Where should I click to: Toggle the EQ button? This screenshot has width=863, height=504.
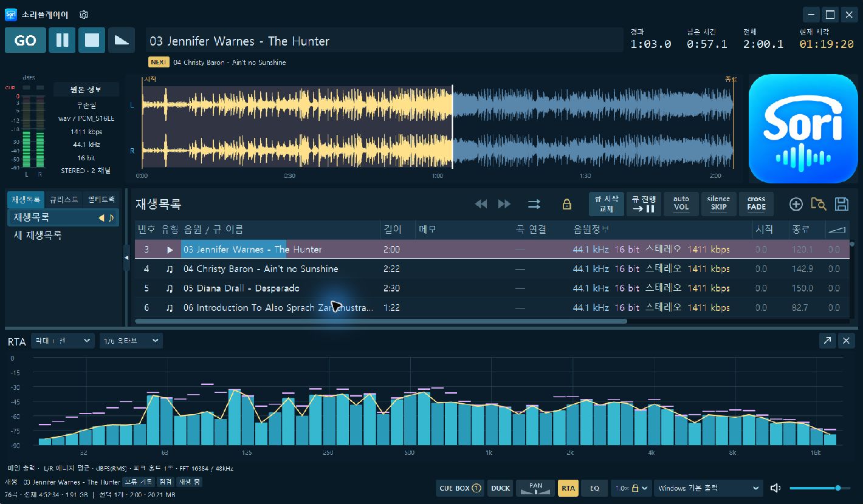pyautogui.click(x=594, y=488)
